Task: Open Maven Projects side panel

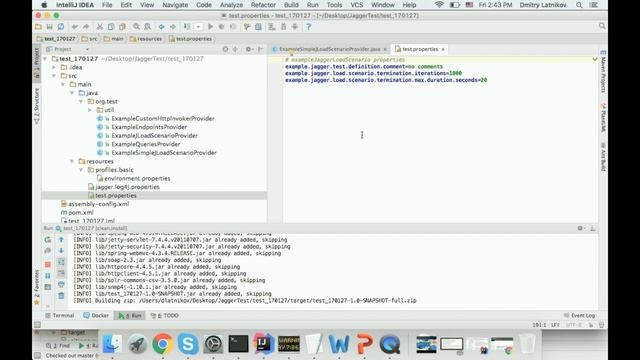Action: tap(603, 71)
